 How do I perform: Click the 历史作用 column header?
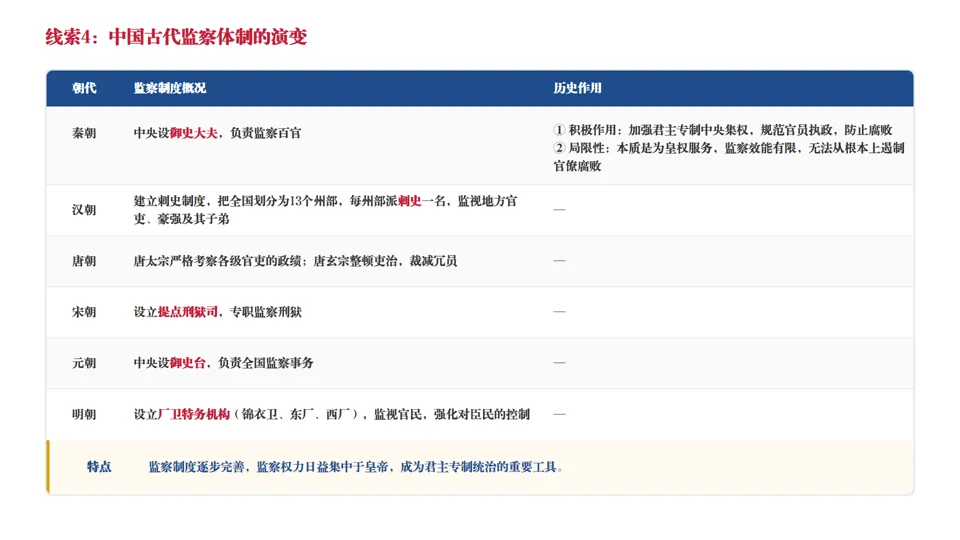tap(577, 88)
